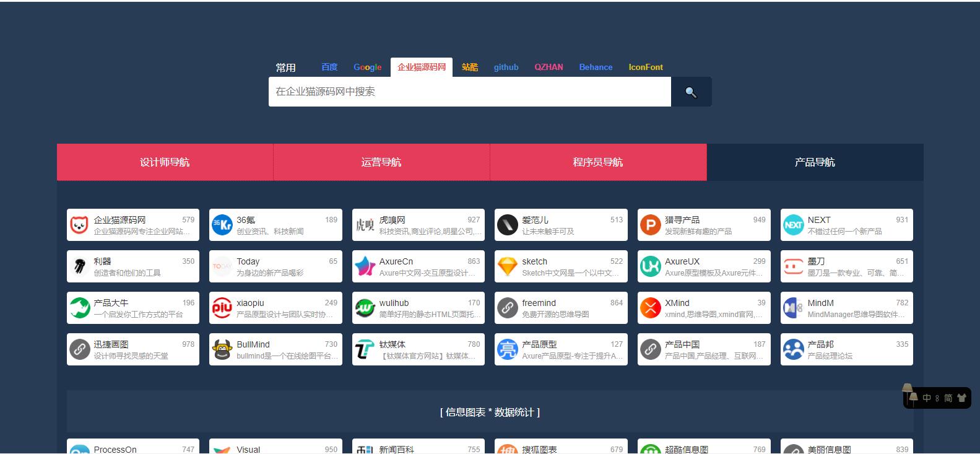Click the '[ 信息图表 * 数据统计 ]' section heading

pos(490,412)
